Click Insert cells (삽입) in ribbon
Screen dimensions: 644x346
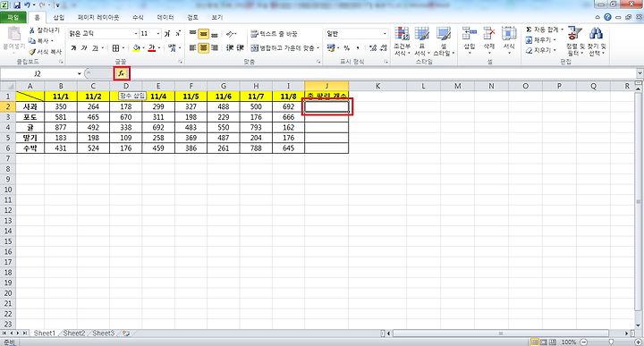(x=470, y=41)
